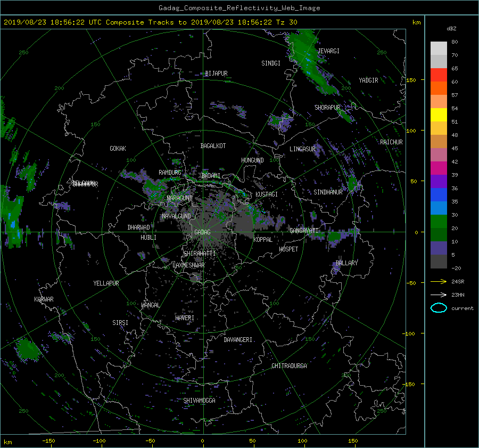Click the cyan current-position ellipse in legend

pyautogui.click(x=439, y=308)
